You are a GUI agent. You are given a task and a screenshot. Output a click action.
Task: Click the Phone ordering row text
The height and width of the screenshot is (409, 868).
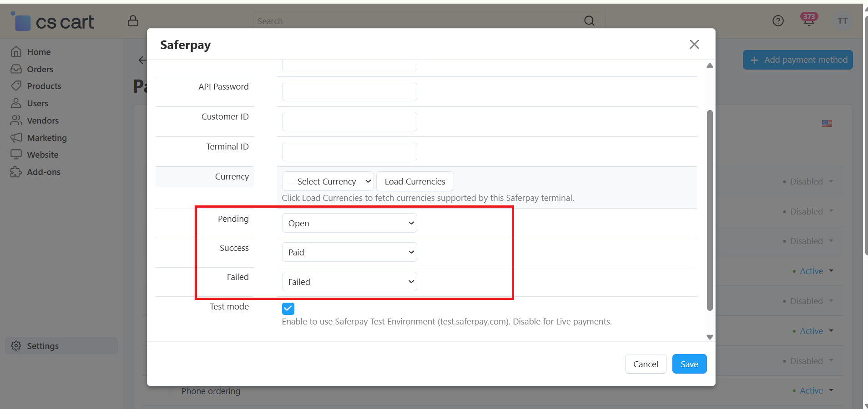(x=211, y=391)
